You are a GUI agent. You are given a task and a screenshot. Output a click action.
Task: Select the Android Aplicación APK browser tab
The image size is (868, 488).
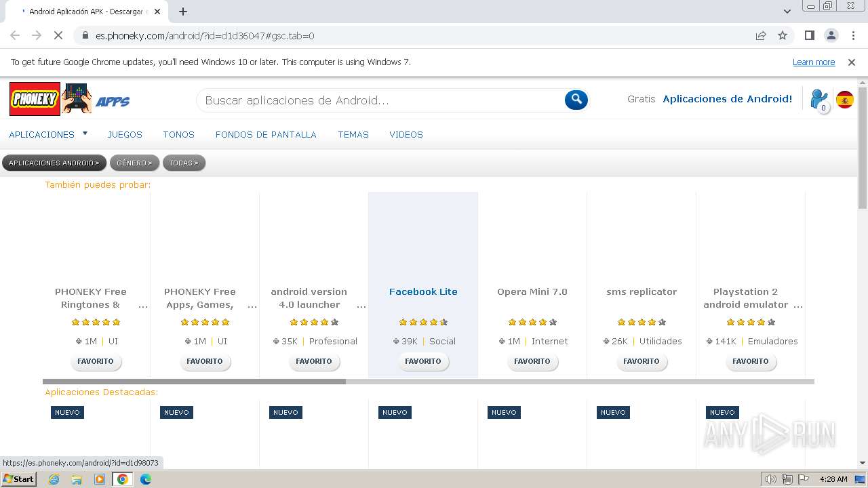click(x=88, y=12)
